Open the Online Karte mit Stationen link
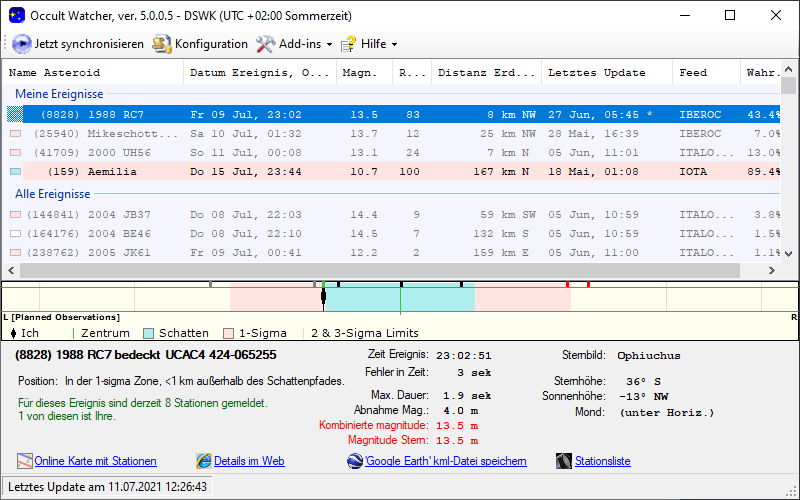 pos(95,461)
